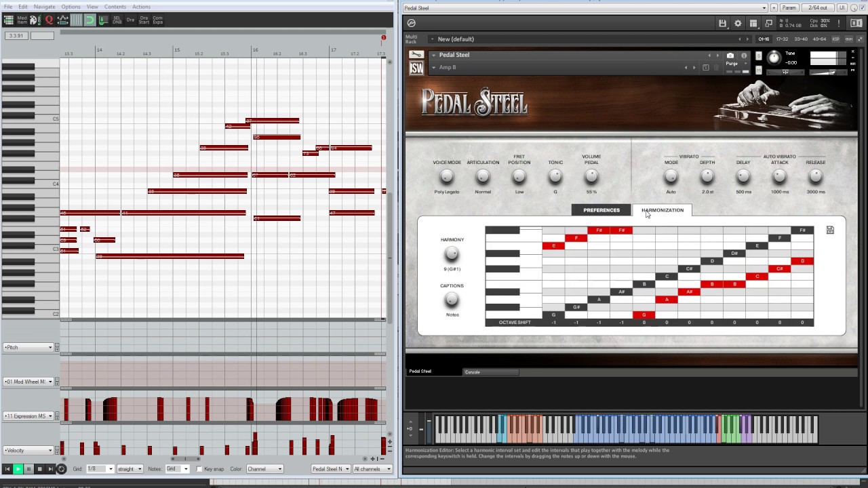The height and width of the screenshot is (488, 868).
Task: Click the Console tab at bottom
Action: click(x=491, y=372)
